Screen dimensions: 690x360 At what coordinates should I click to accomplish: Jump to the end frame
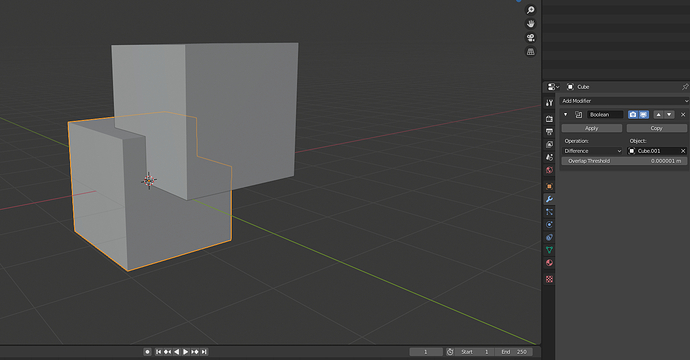click(x=204, y=352)
